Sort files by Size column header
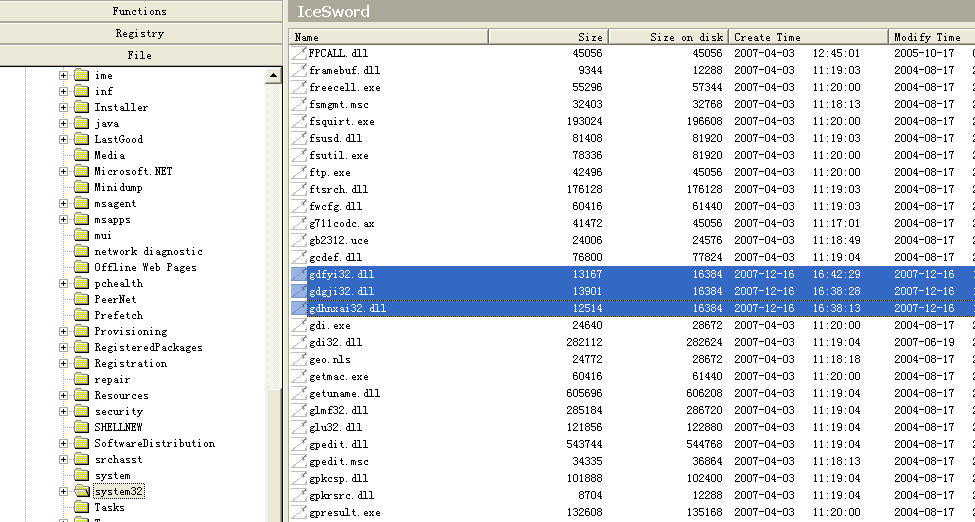 pos(548,37)
